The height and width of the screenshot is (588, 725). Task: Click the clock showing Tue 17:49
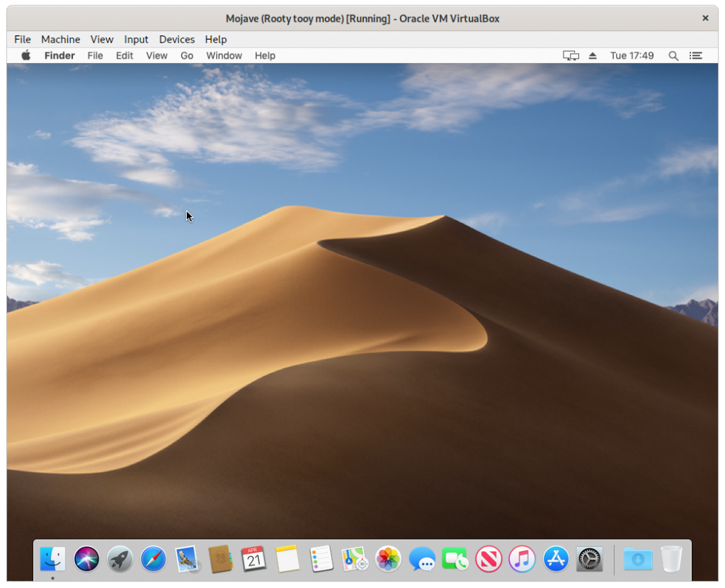click(632, 55)
